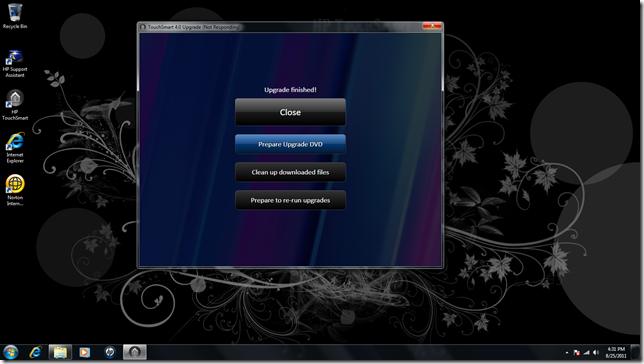Open Windows Explorer folder in taskbar
The image size is (644, 364).
pos(60,352)
